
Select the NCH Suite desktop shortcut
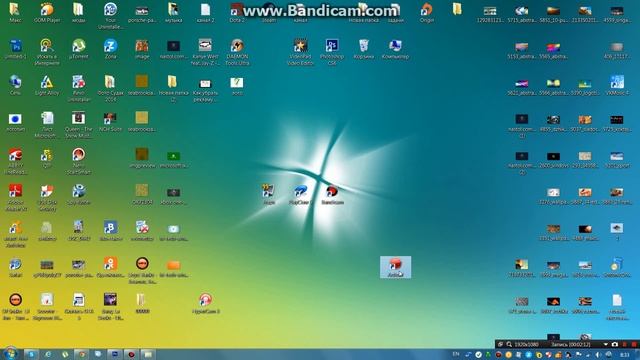[x=110, y=121]
